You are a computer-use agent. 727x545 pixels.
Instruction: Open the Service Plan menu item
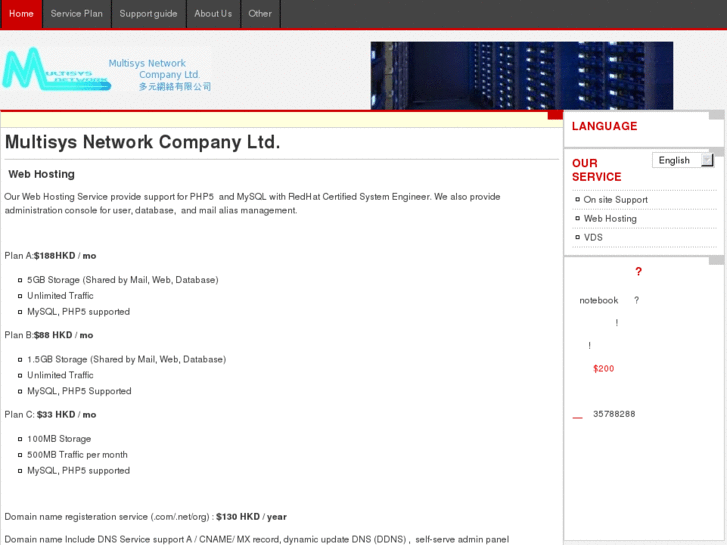pos(77,14)
